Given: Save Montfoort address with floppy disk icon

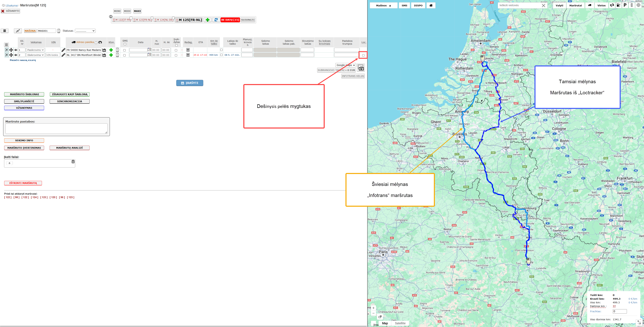Looking at the screenshot, I should pos(104,55).
